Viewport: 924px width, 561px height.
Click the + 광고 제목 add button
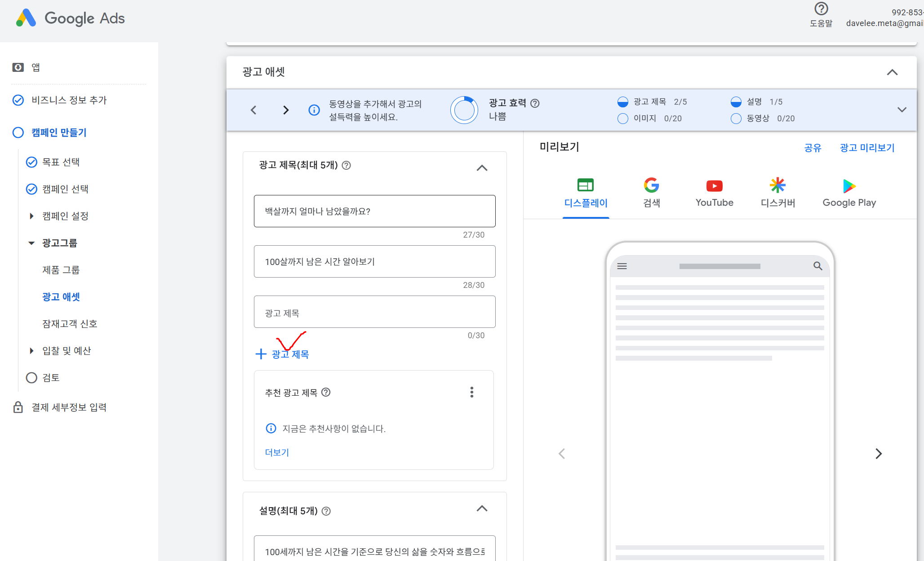[x=282, y=354]
